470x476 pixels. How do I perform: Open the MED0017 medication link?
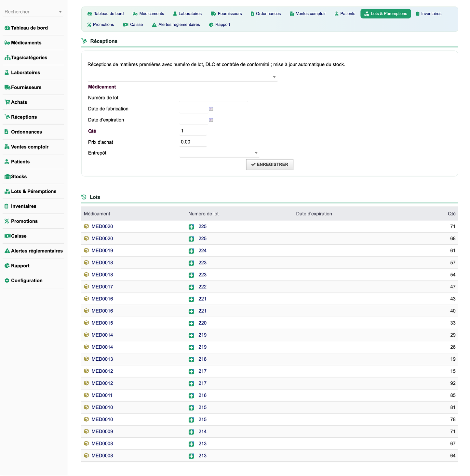tap(102, 287)
